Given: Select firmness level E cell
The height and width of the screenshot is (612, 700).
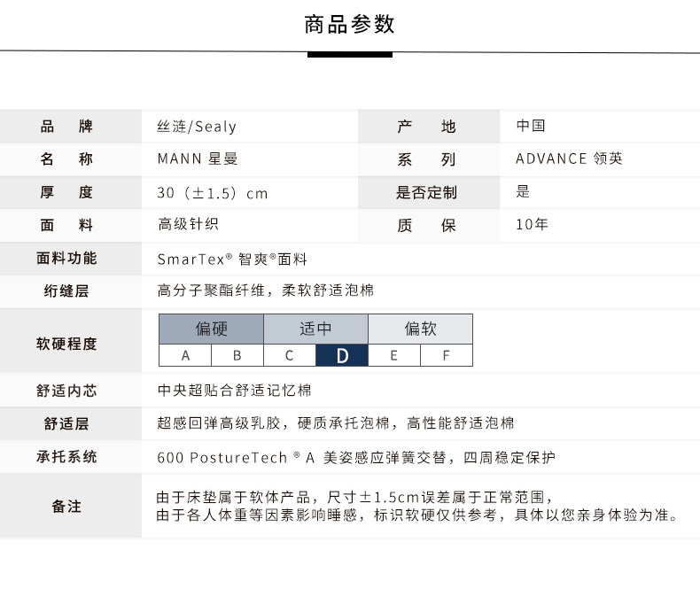Looking at the screenshot, I should tap(393, 355).
